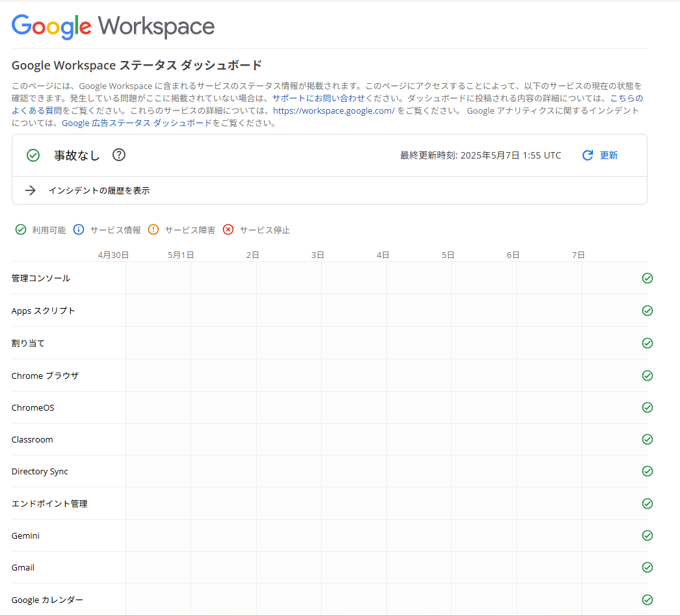Viewport: 680px width, 616px height.
Task: Select the エンドポイント管理 service row label
Action: tap(49, 504)
